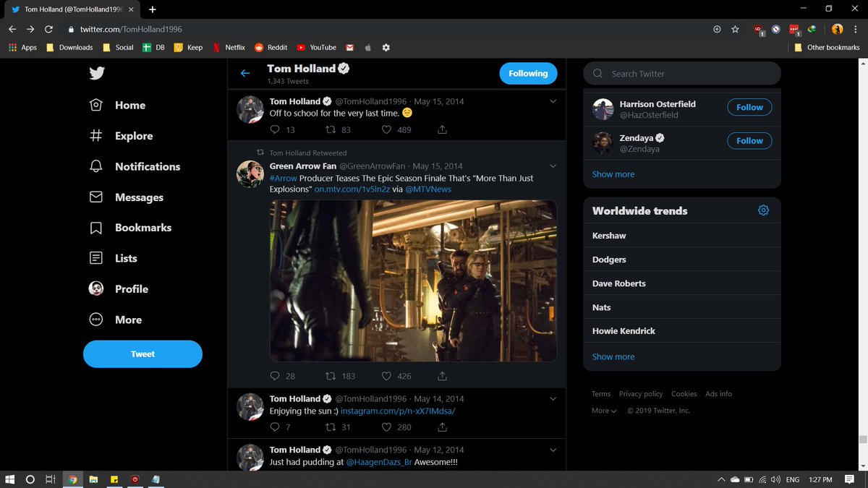Open a new browser tab with plus

coord(153,9)
